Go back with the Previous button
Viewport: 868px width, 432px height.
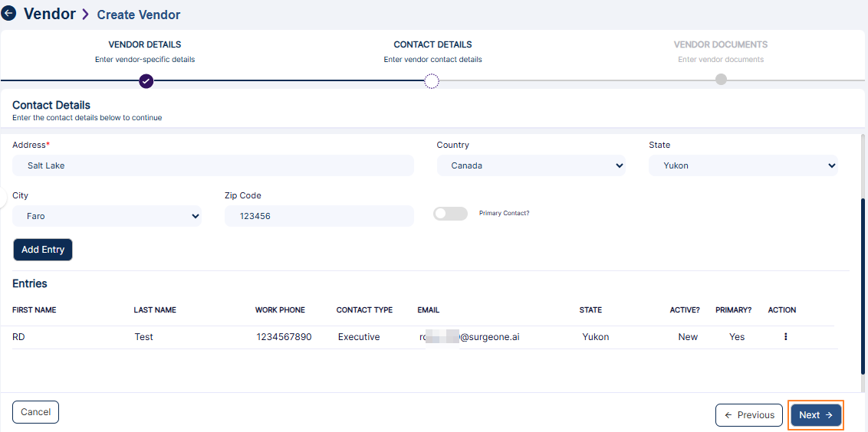tap(748, 415)
